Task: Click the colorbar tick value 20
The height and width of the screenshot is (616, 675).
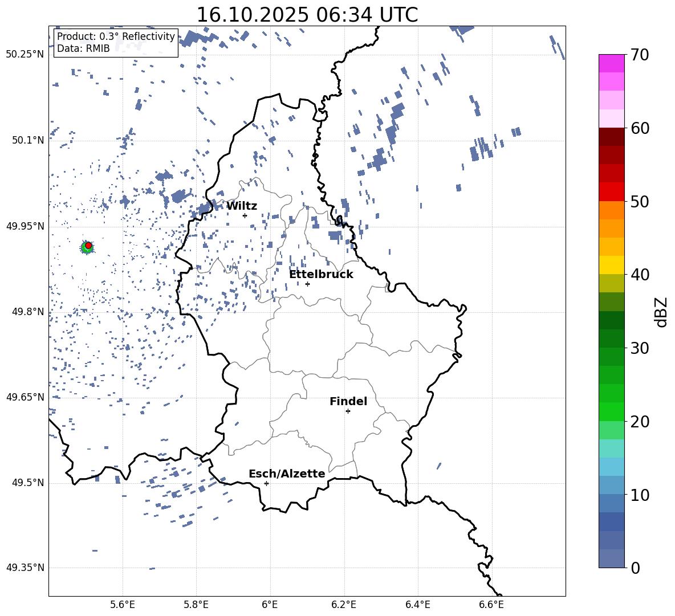Action: pos(640,422)
